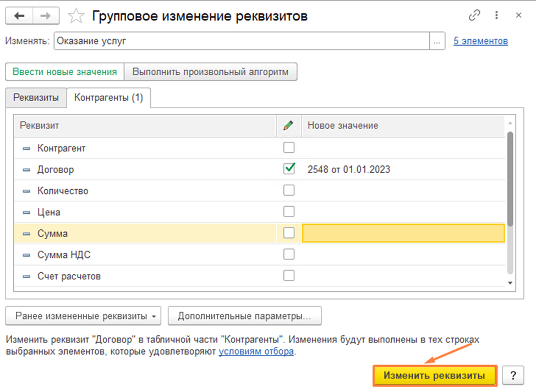This screenshot has height=392, width=536.
Task: Click the highlighted Сумма new value field
Action: click(403, 233)
